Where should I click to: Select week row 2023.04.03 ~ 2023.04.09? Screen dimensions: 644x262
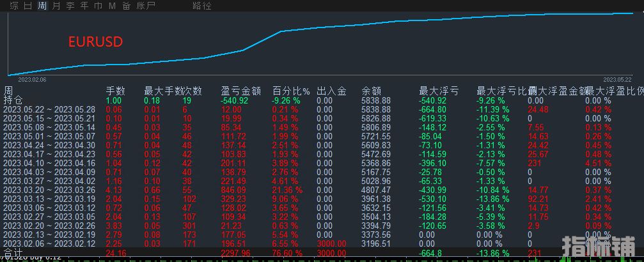[49, 172]
